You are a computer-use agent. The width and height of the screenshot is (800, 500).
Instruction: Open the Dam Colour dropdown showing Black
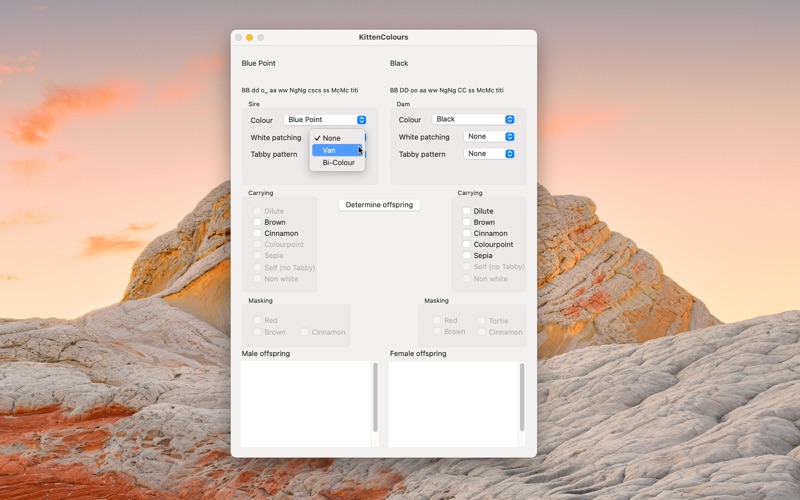(473, 119)
